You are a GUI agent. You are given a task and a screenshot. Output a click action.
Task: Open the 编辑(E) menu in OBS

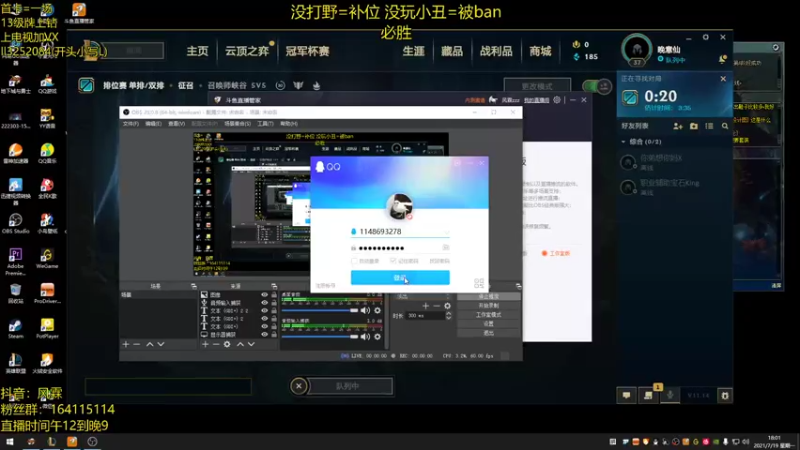154,124
